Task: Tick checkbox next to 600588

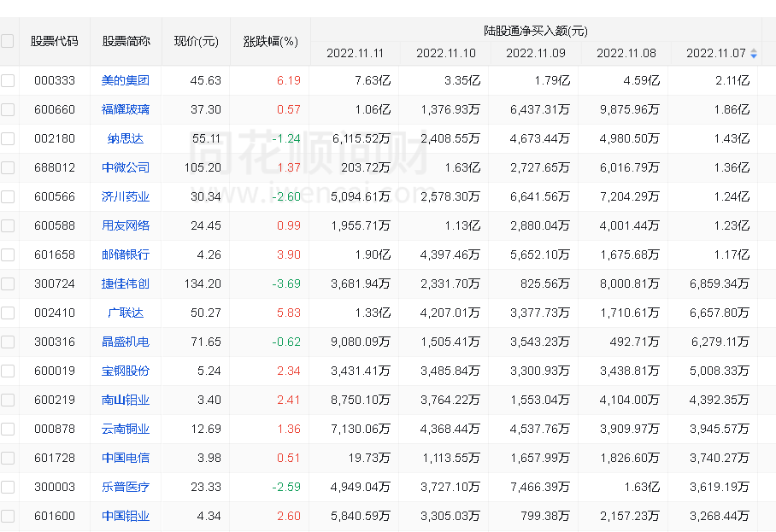Action: point(8,226)
